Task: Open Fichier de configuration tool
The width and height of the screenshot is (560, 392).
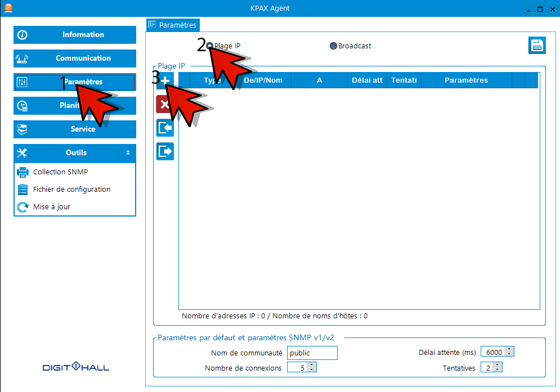Action: (72, 190)
